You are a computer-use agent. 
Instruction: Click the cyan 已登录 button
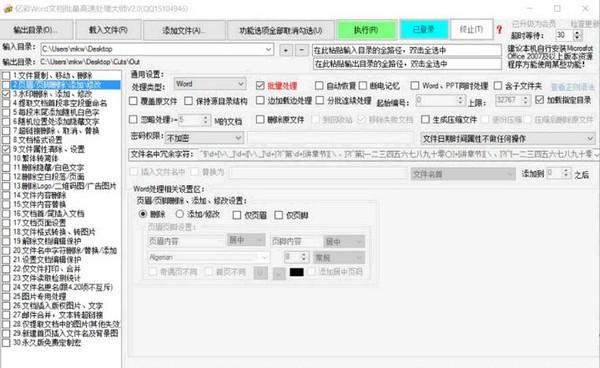(424, 29)
